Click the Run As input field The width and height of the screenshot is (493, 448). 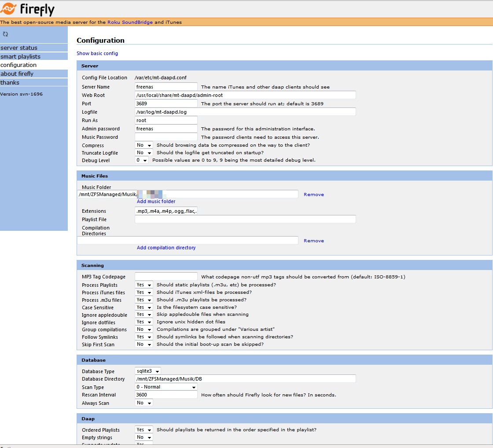click(x=166, y=120)
